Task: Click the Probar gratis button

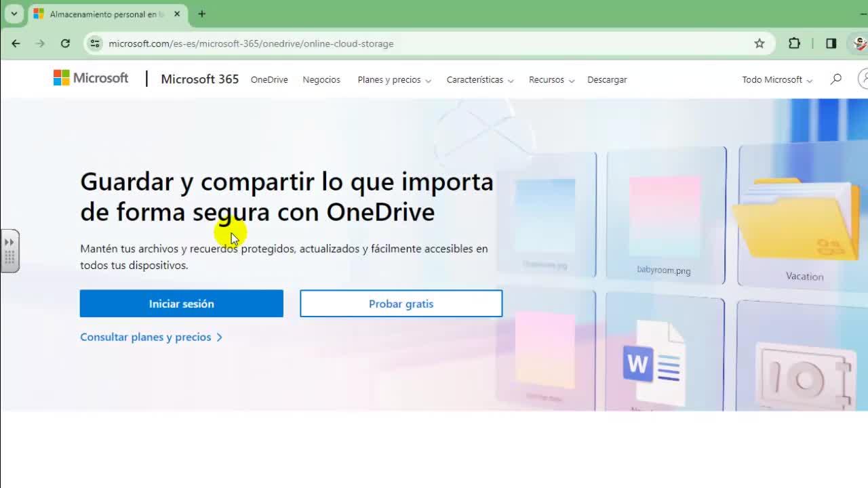Action: pos(401,304)
